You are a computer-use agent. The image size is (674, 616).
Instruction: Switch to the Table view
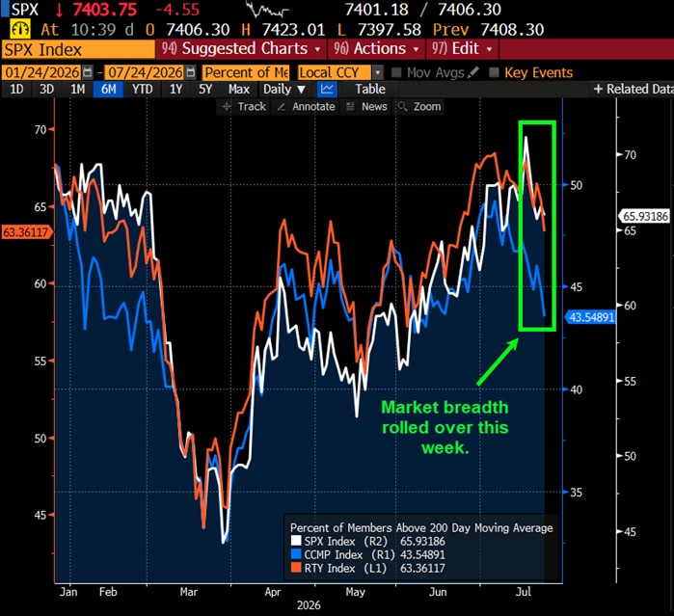(x=370, y=89)
